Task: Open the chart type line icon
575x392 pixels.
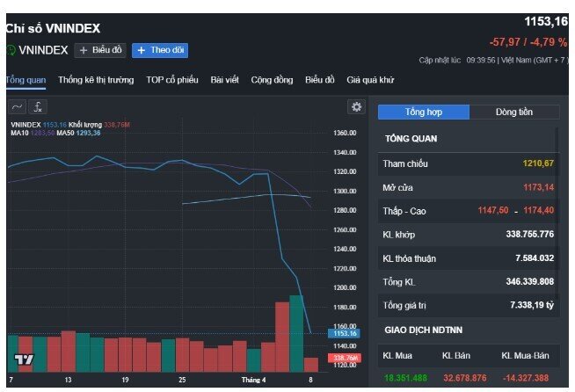Action: 18,107
